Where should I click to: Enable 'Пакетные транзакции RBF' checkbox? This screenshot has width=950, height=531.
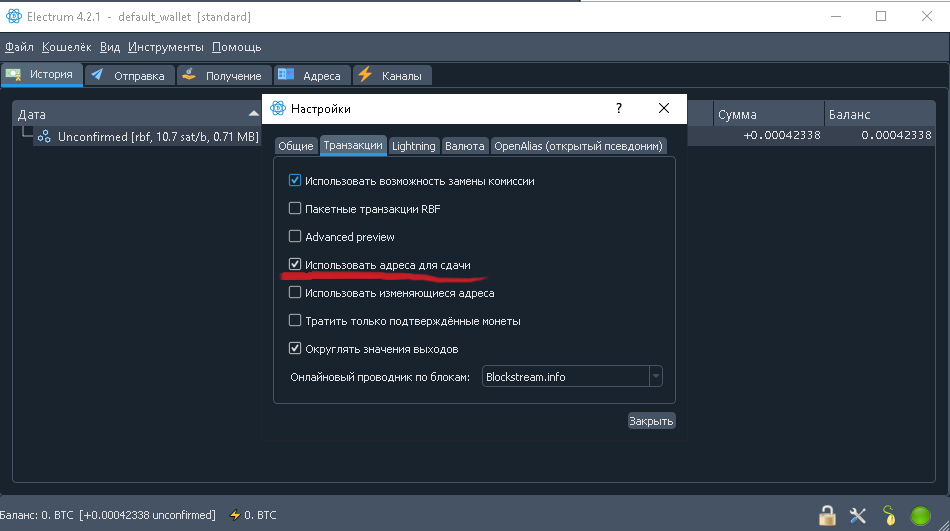[x=294, y=208]
